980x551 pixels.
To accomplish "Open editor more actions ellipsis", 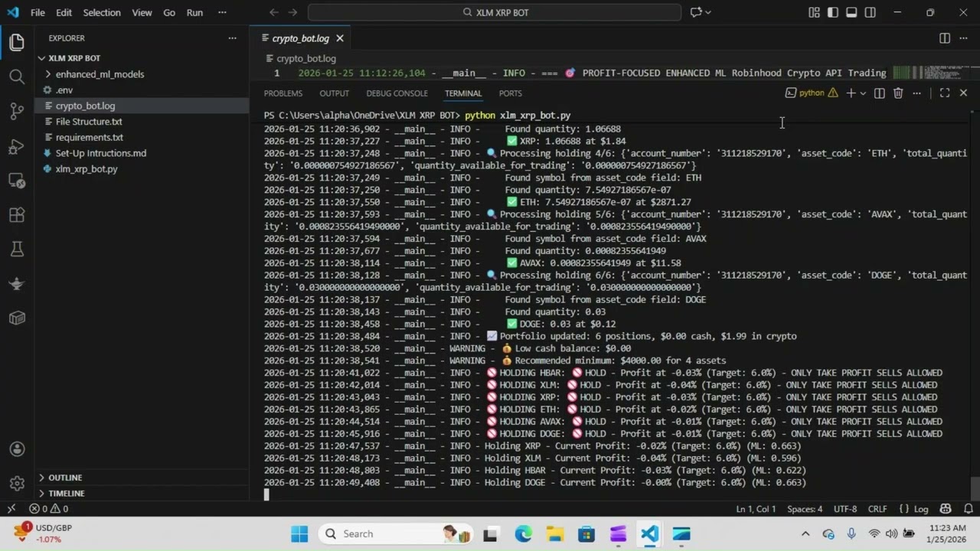I will pos(963,38).
